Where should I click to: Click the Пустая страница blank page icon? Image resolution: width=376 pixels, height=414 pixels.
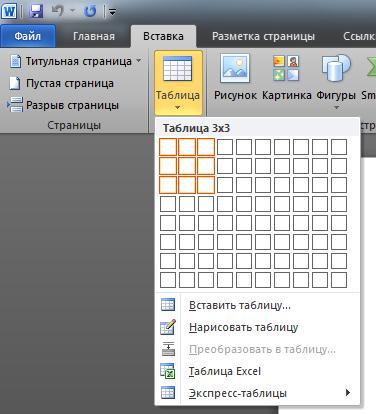pos(15,83)
